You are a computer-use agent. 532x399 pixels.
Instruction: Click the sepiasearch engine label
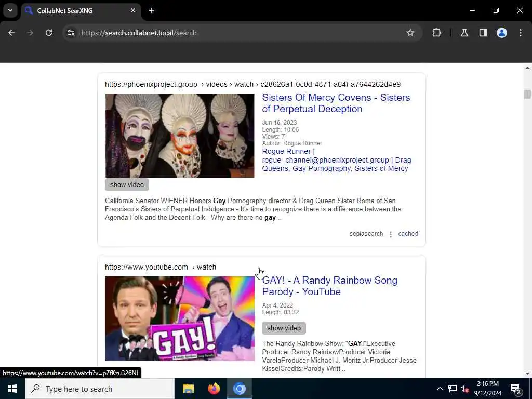pyautogui.click(x=366, y=234)
